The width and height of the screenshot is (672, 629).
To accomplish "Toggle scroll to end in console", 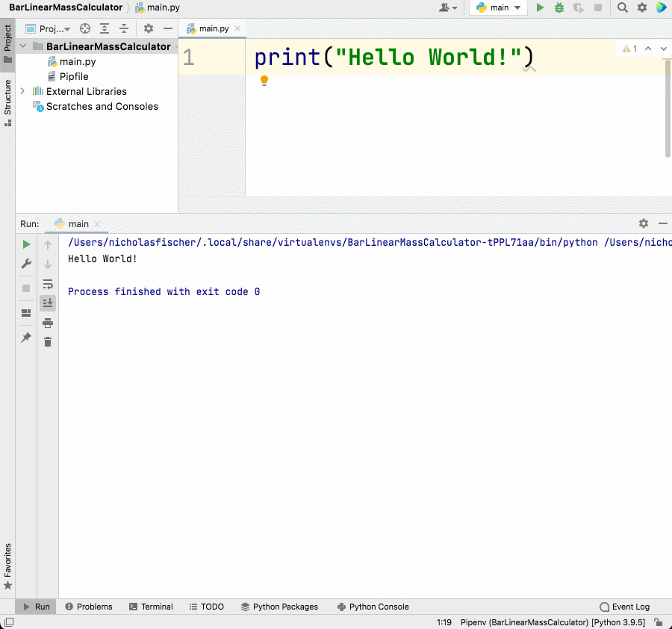I will [x=48, y=303].
